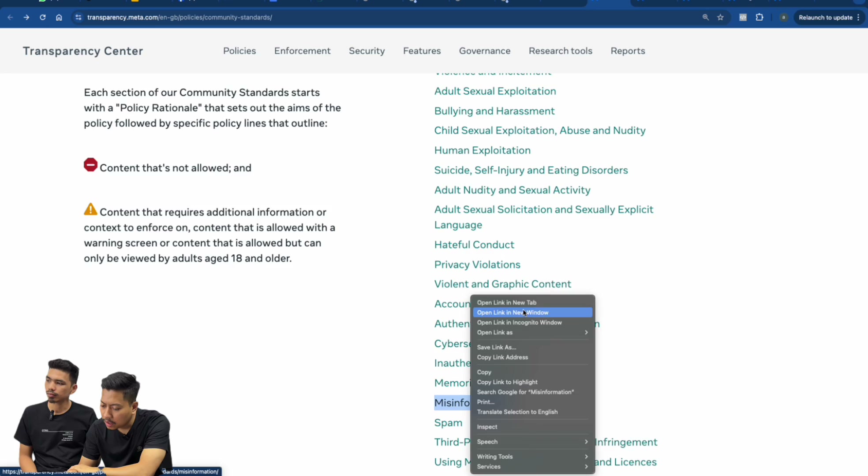Open the Human Exploitation link

[482, 150]
